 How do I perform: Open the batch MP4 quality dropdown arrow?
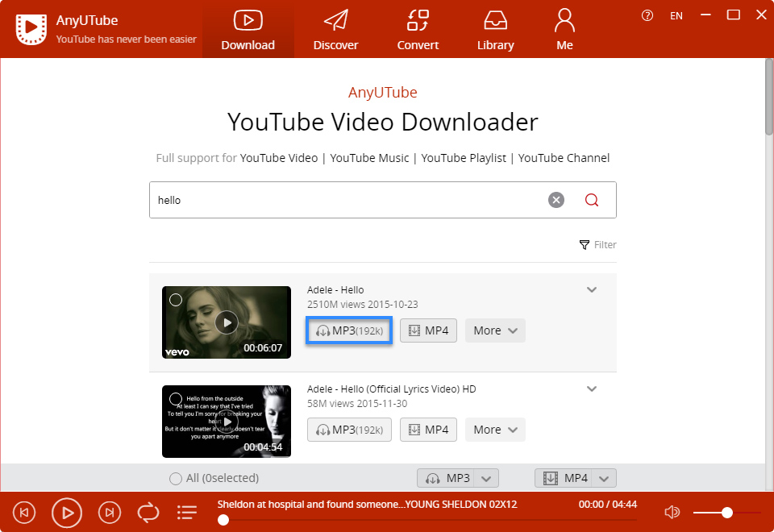[x=604, y=478]
